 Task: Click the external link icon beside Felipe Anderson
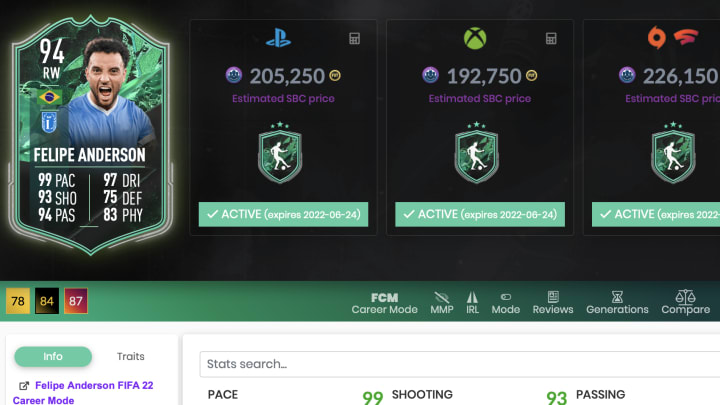(x=24, y=386)
